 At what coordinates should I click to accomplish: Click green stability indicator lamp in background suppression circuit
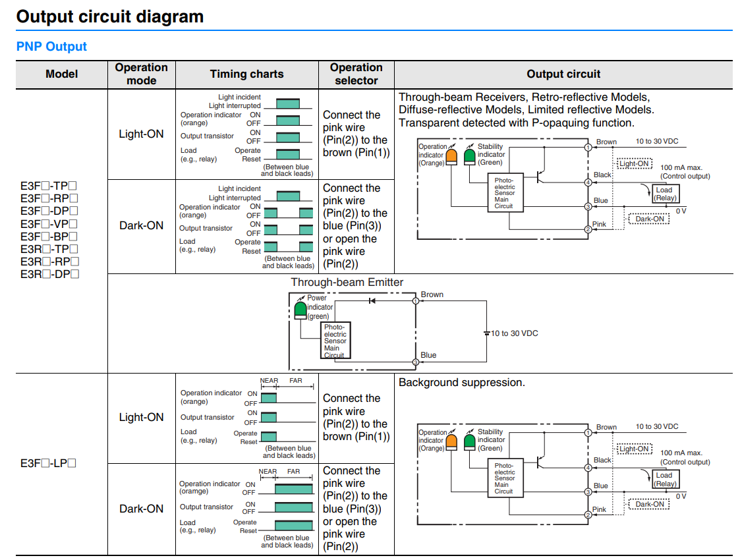pyautogui.click(x=470, y=443)
